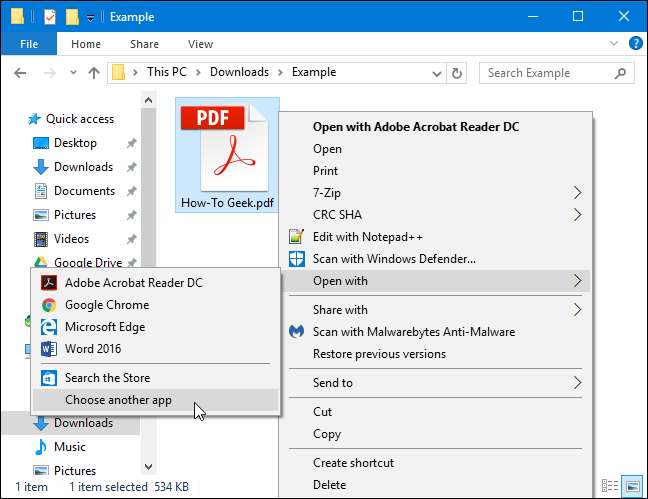Choose the Word 2016 icon
Screen dimensions: 648x499
[x=48, y=349]
